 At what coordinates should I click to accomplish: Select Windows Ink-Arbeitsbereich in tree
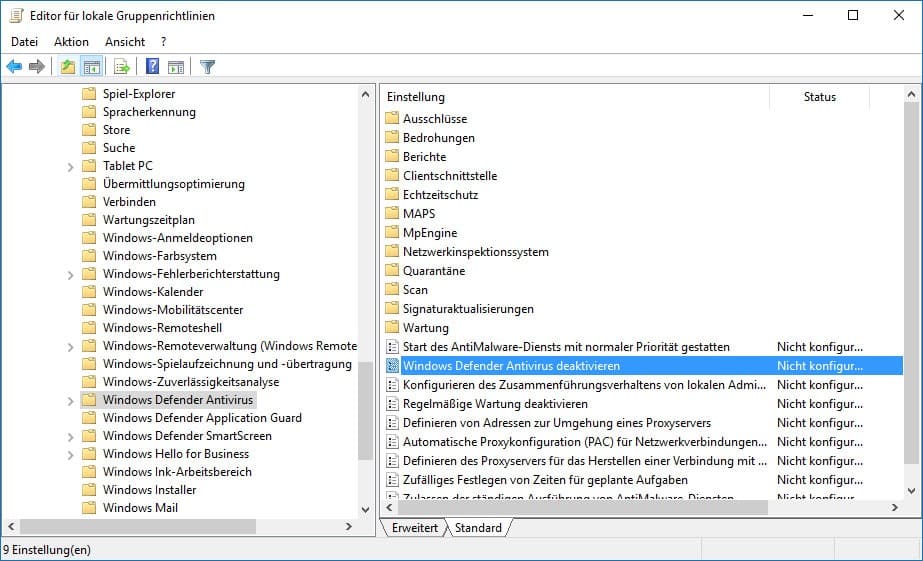click(x=177, y=472)
